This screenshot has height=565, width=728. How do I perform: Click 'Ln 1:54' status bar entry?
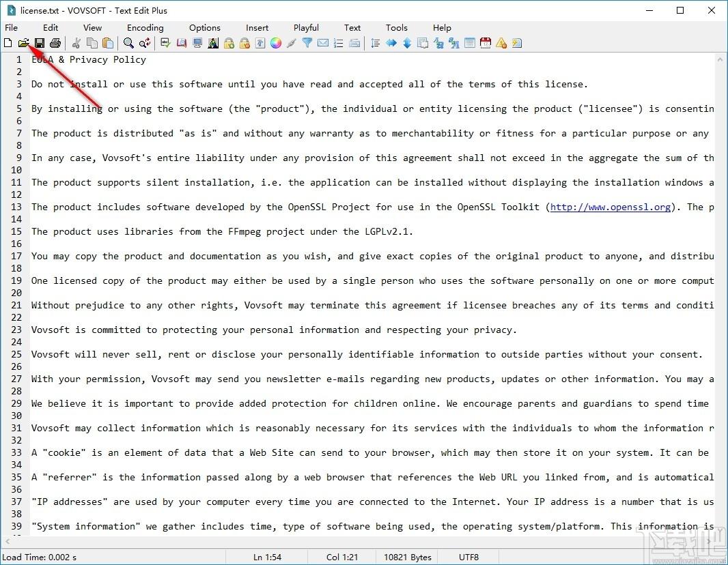tap(268, 557)
